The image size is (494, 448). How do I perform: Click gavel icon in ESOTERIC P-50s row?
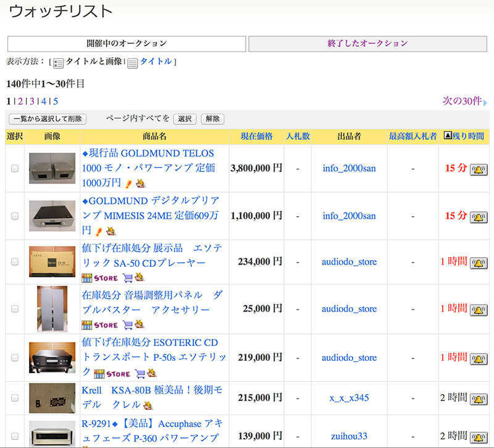pyautogui.click(x=152, y=373)
